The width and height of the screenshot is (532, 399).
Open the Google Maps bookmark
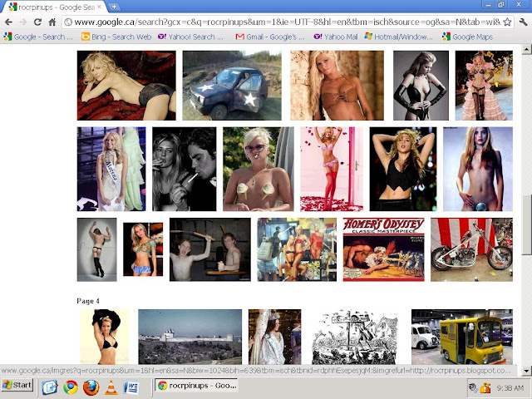point(467,37)
